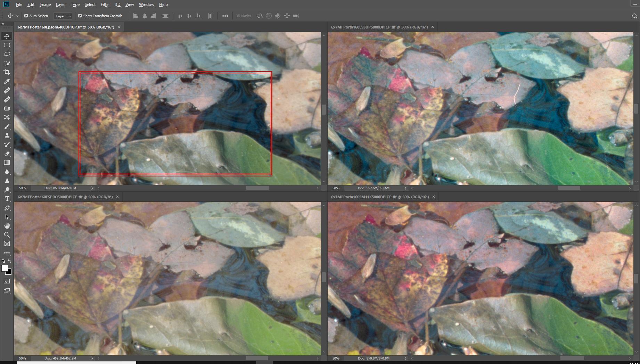Click the align options three-dots button
This screenshot has width=640, height=364.
225,16
